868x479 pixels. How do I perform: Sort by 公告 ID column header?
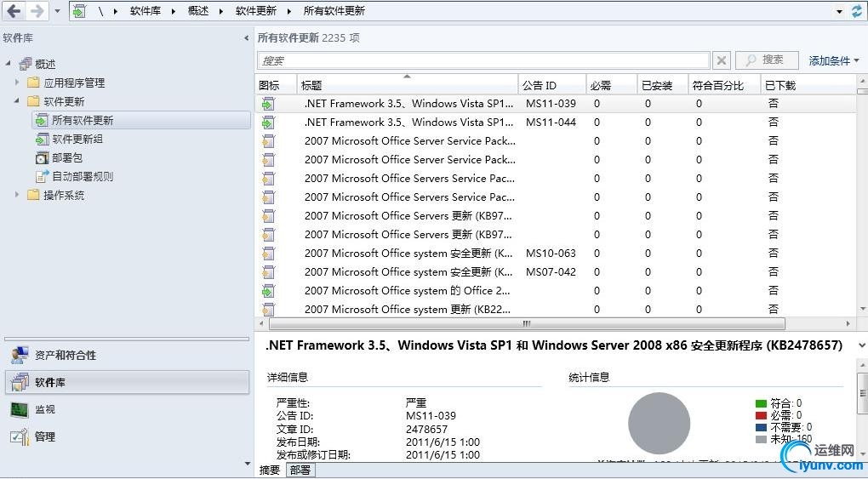[x=552, y=85]
